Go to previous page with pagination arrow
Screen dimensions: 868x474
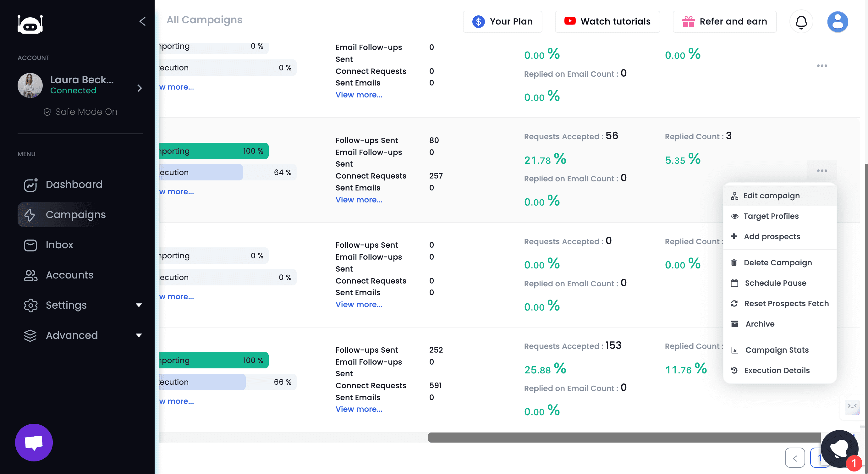point(794,458)
